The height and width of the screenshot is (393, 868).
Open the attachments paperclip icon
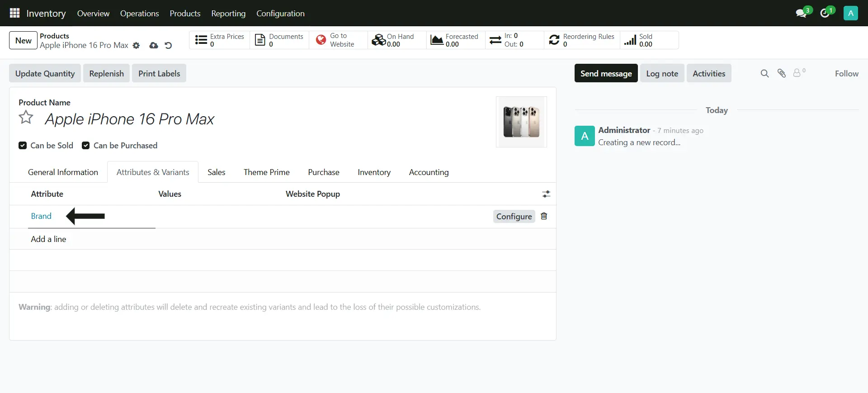tap(782, 73)
